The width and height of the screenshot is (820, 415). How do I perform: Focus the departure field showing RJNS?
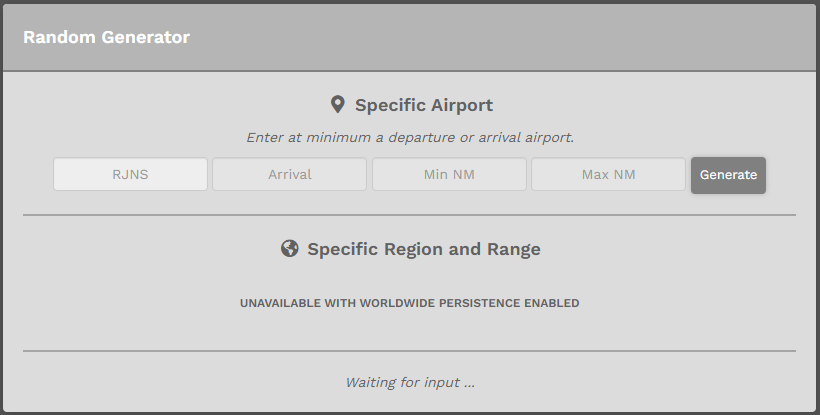130,174
